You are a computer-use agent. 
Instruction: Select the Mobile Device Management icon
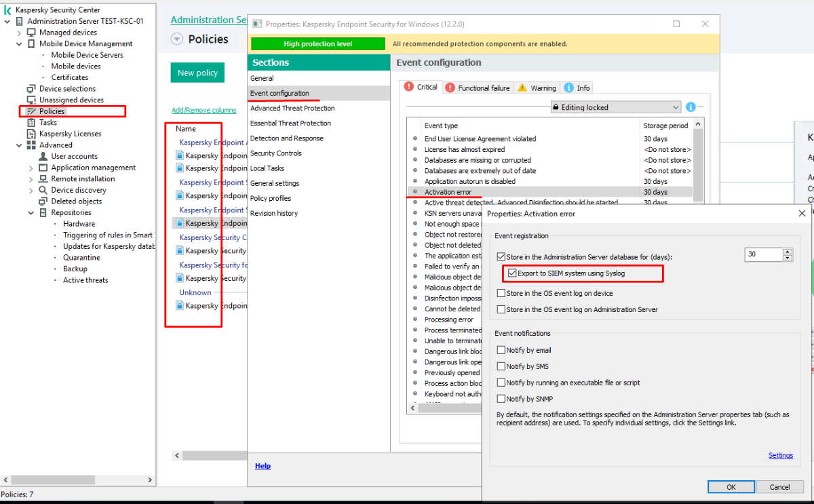(31, 43)
